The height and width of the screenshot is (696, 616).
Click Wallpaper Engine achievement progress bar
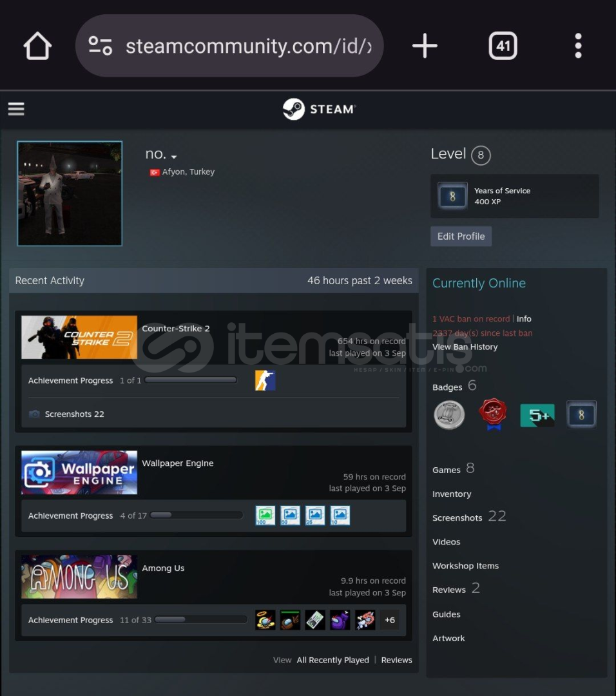pos(197,515)
